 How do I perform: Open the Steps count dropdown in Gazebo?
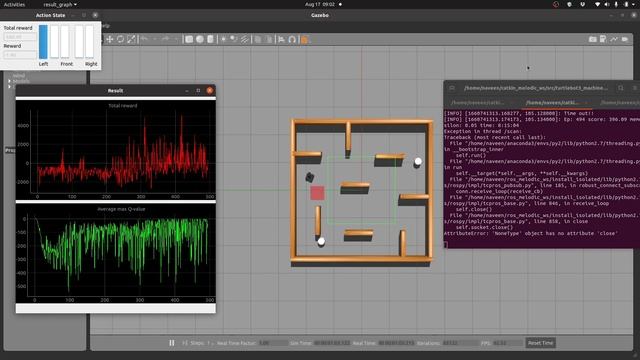tap(210, 343)
